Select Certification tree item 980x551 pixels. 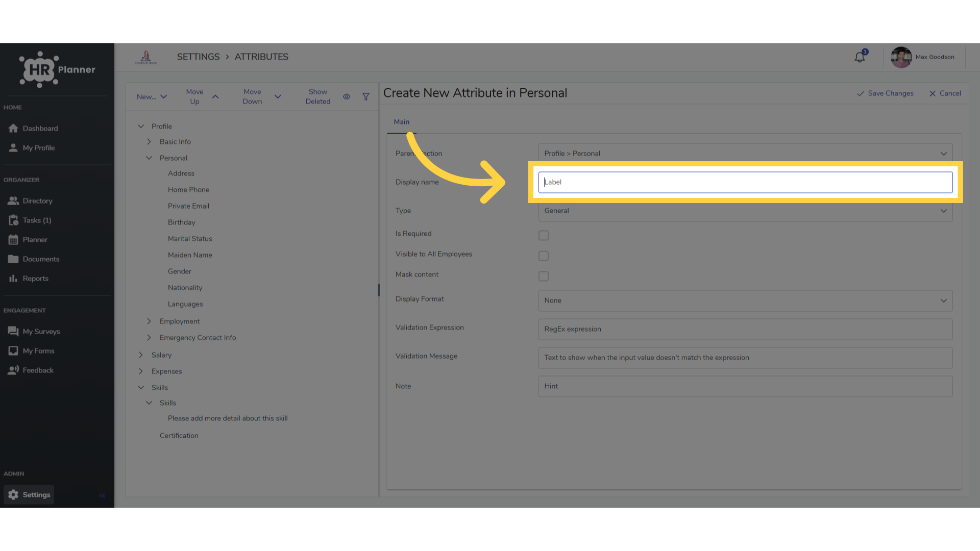click(x=179, y=436)
